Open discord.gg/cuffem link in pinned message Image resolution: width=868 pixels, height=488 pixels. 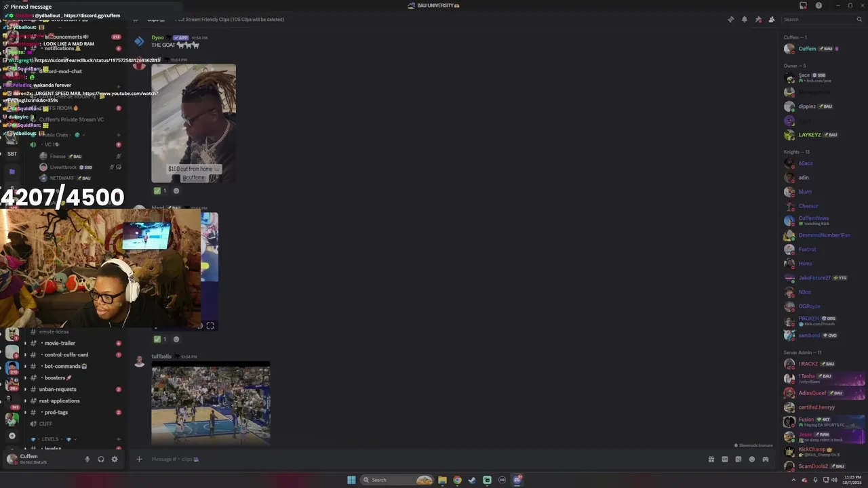(x=92, y=16)
